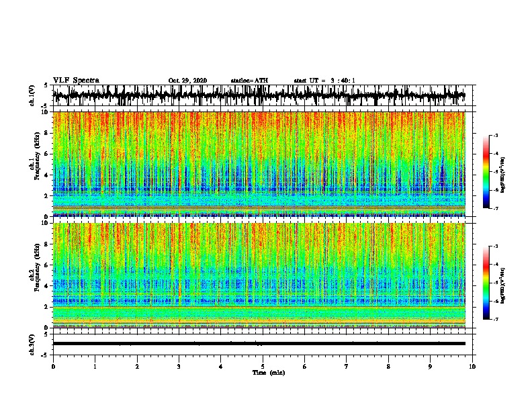This screenshot has height=411, width=532.
Task: Click time axis tick label "6"
Action: tap(305, 367)
